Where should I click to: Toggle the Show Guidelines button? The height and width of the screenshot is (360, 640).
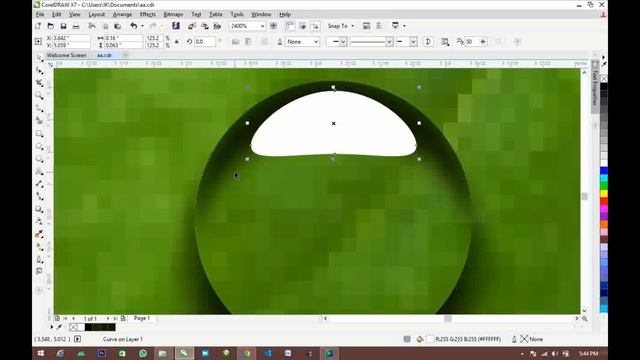coord(316,26)
